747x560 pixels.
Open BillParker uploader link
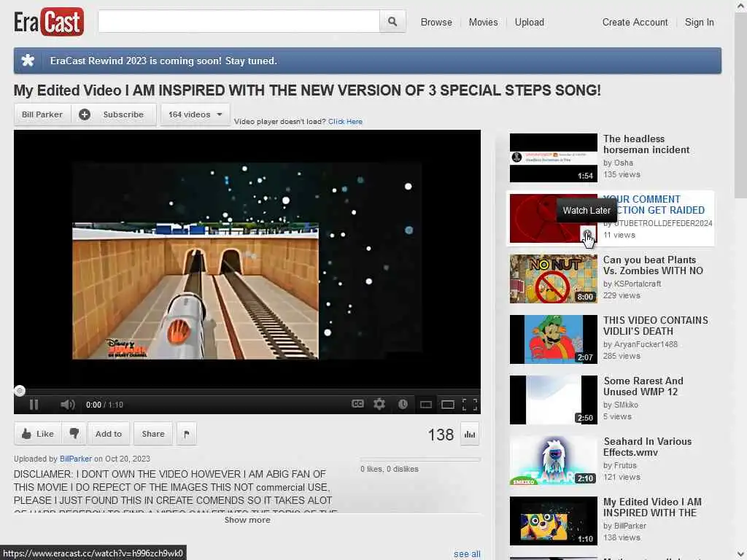point(76,459)
